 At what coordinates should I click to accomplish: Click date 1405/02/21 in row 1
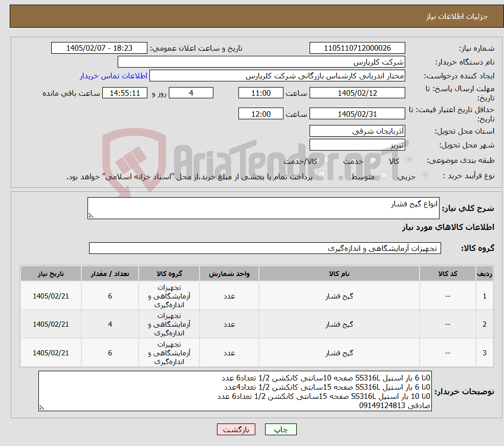pyautogui.click(x=51, y=296)
